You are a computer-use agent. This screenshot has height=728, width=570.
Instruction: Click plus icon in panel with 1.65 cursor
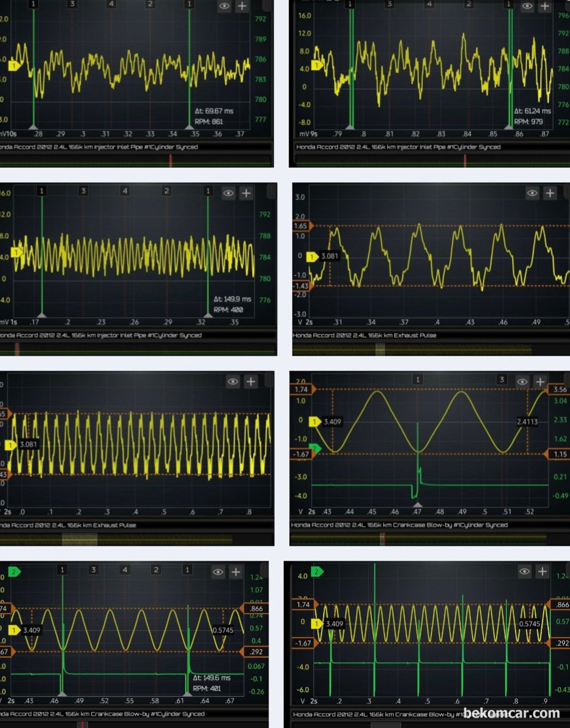(x=550, y=193)
